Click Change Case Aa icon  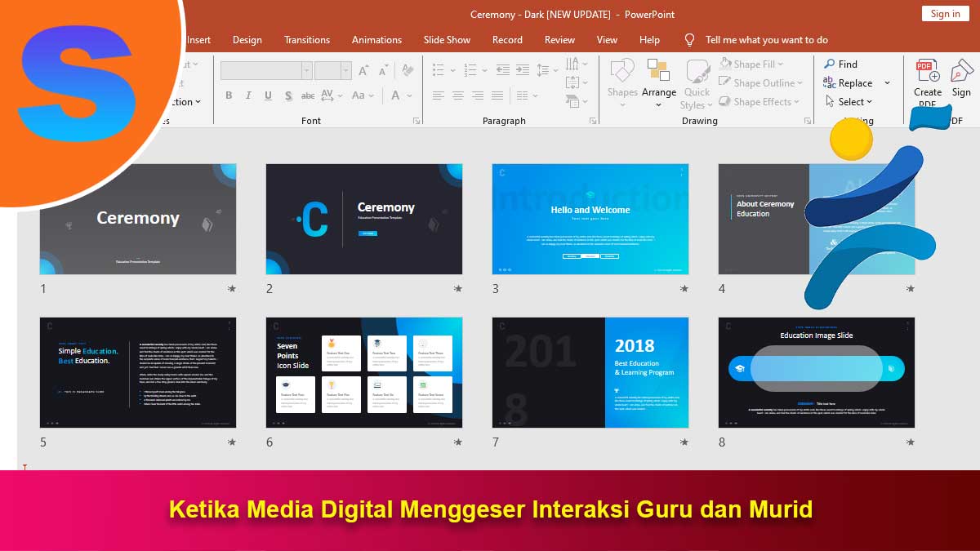pos(358,96)
